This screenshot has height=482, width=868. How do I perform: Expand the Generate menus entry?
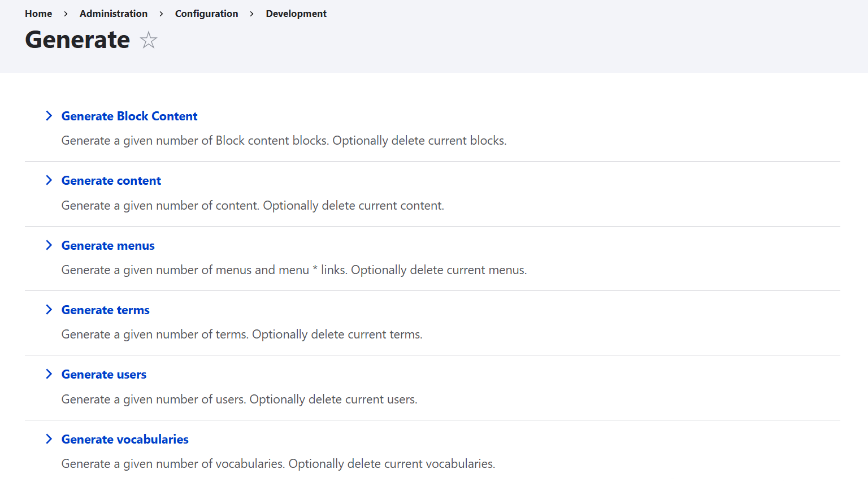(107, 245)
